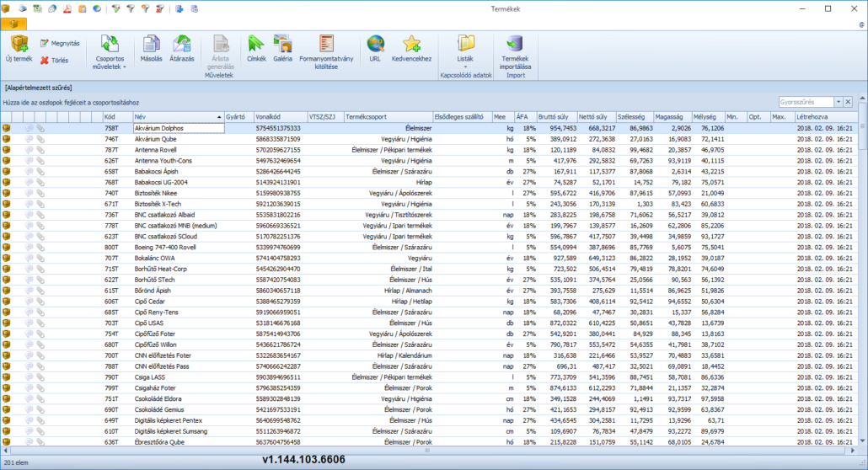868x470 pixels.
Task: Click the [Alapértelmezett szűrés] filter label
Action: tap(39, 88)
